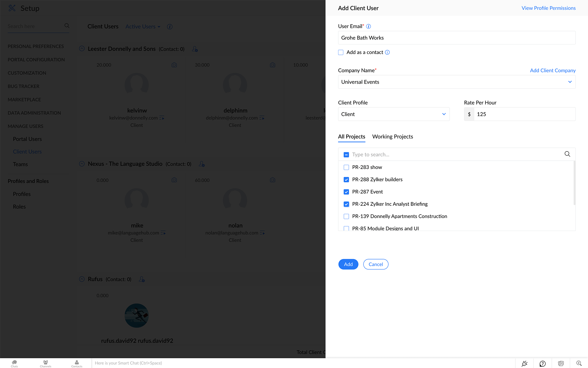Uncheck the PR-287 Event project
Viewport: 588px width, 368px height.
coord(346,192)
